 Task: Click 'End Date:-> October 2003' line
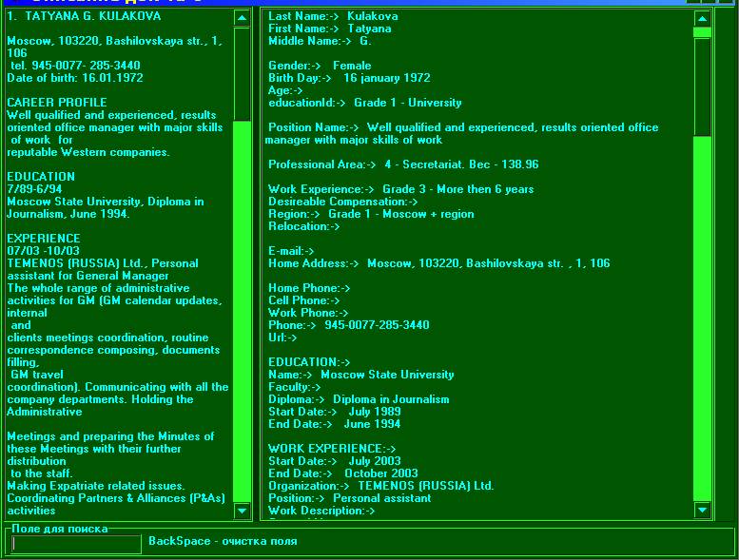click(x=343, y=473)
